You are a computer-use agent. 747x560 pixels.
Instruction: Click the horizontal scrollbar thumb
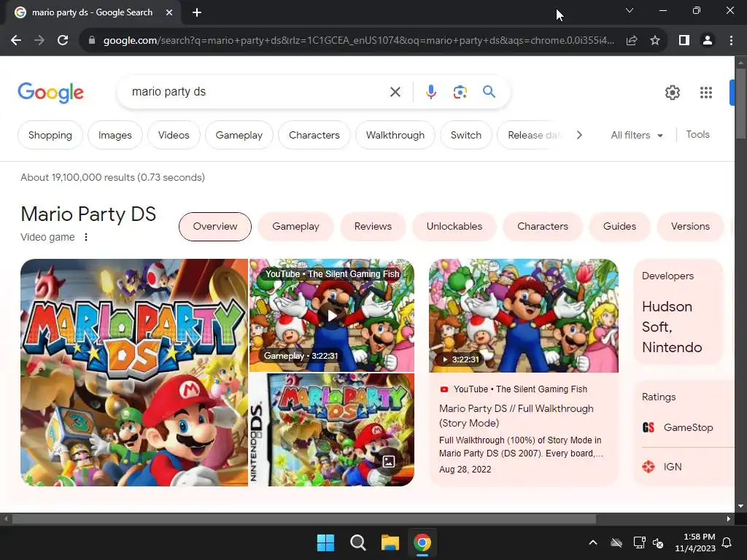pyautogui.click(x=304, y=519)
